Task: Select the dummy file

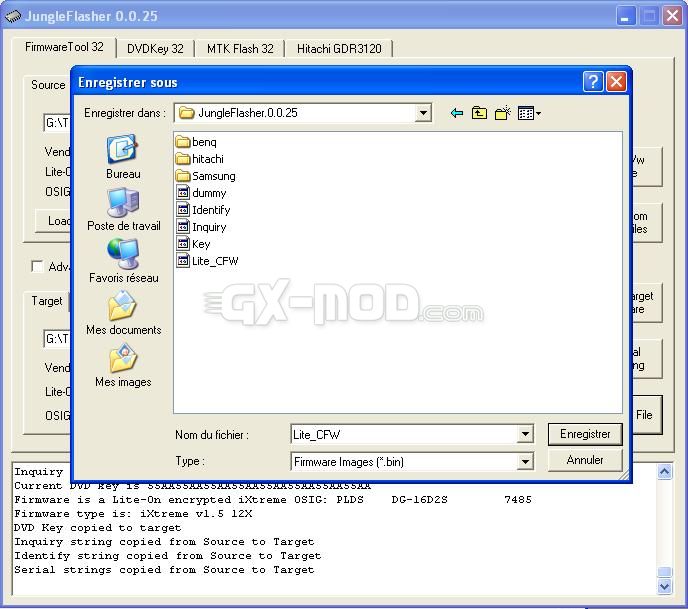Action: point(201,193)
